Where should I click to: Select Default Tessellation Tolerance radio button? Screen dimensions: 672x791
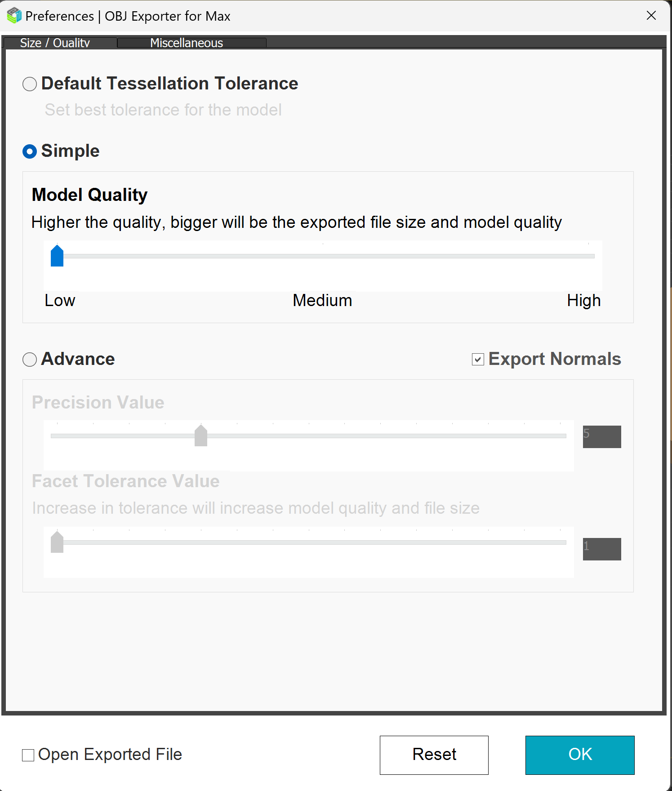30,84
